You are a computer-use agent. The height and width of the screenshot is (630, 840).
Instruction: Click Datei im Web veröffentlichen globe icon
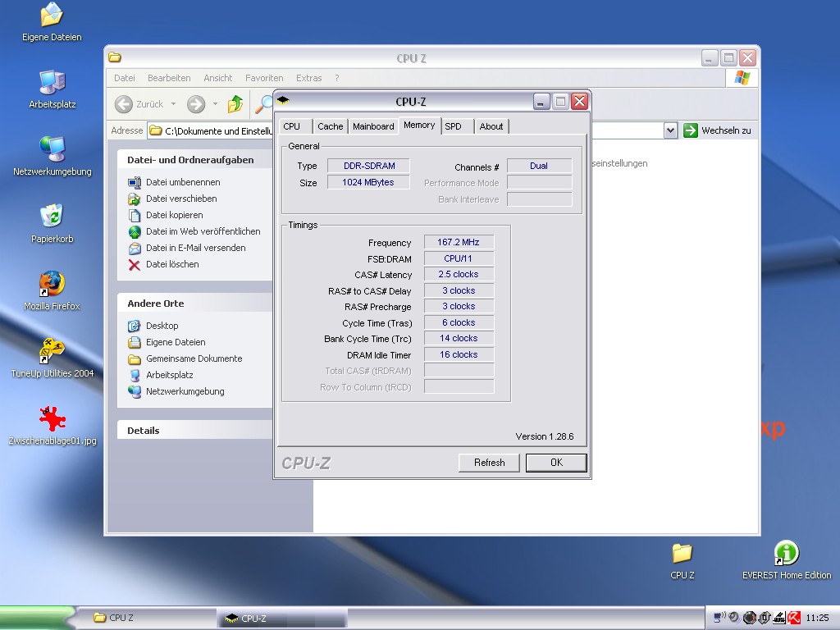pos(135,232)
